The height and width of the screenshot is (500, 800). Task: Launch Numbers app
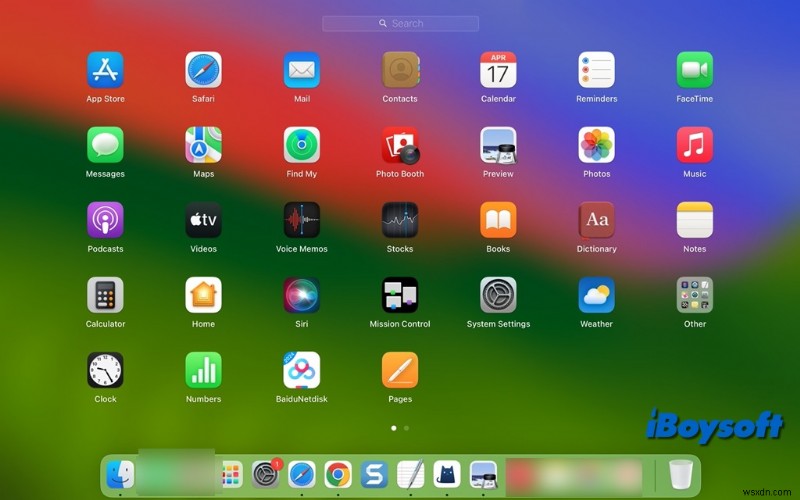[x=204, y=370]
